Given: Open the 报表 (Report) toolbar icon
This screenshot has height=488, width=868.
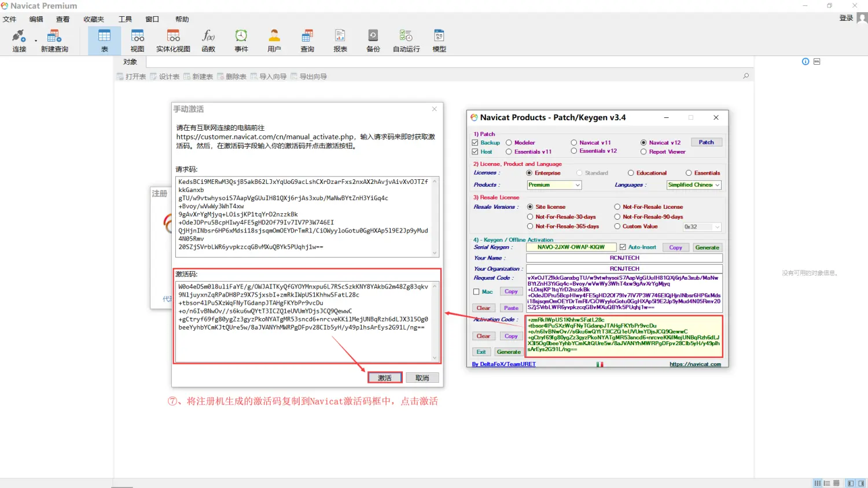Looking at the screenshot, I should (x=340, y=40).
